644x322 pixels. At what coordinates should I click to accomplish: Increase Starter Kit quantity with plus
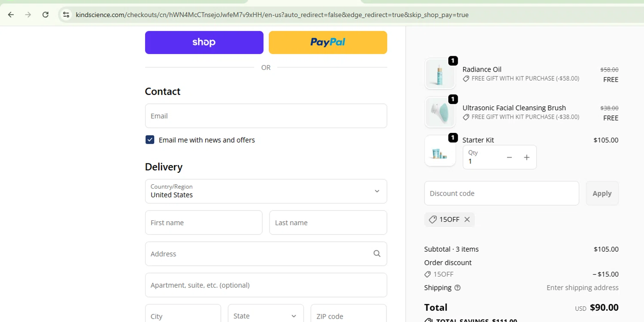527,157
